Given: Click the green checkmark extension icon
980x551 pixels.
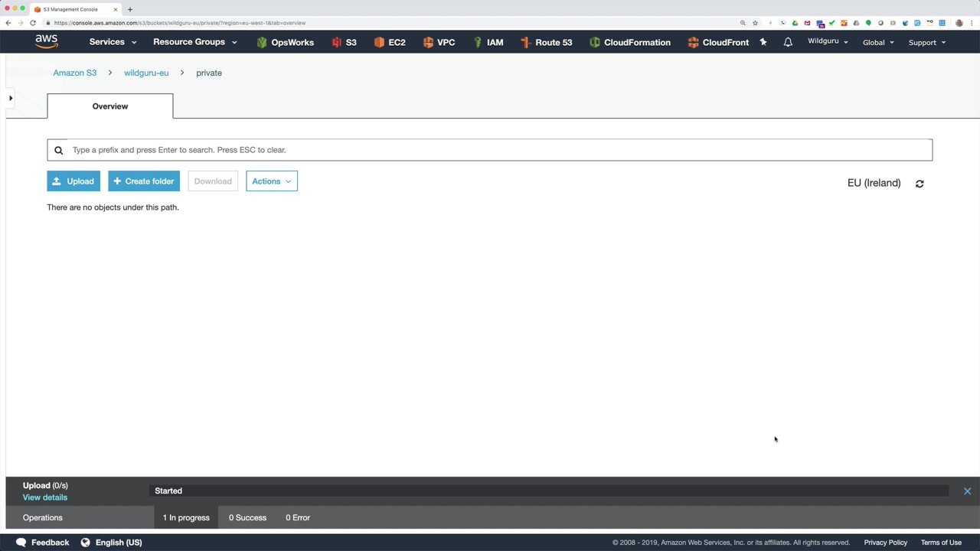Looking at the screenshot, I should (831, 23).
